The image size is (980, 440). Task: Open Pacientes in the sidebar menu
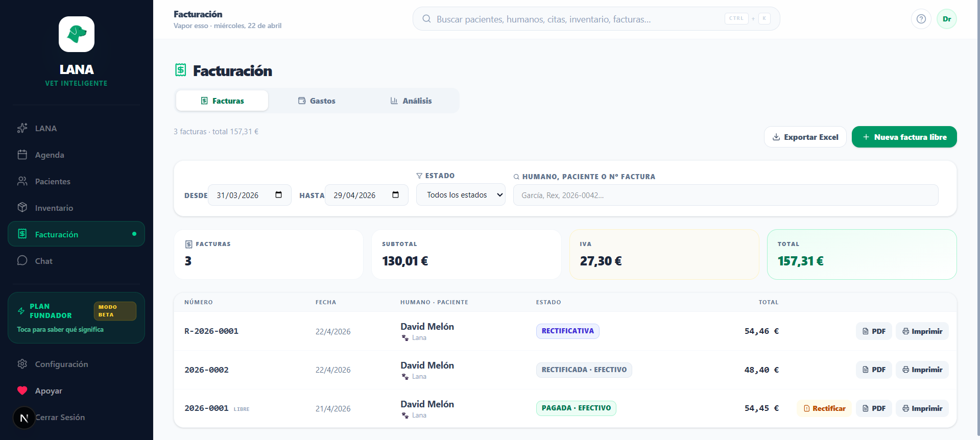pos(53,181)
